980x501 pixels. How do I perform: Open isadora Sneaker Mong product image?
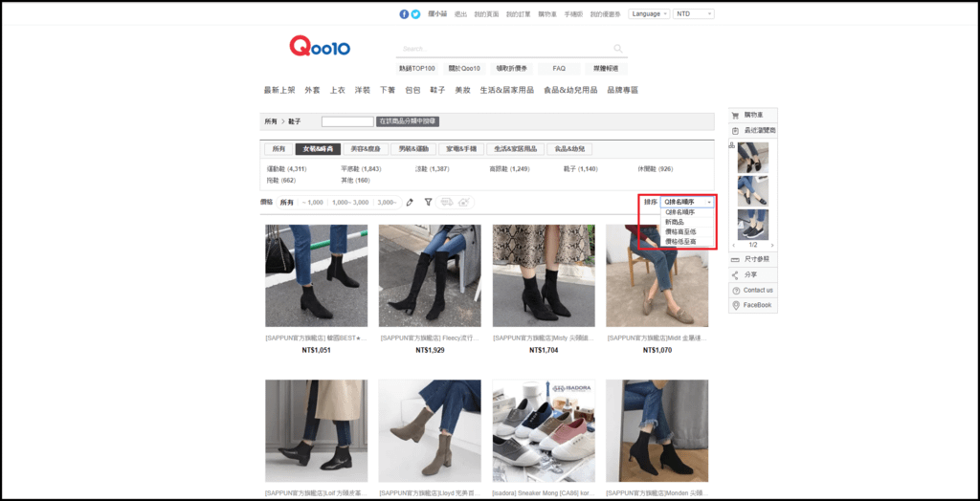click(x=544, y=430)
